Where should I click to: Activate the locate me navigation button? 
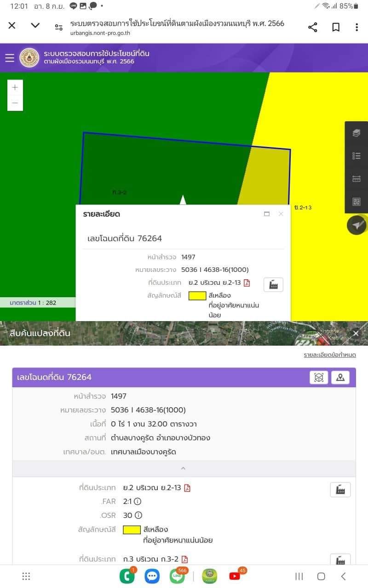[357, 225]
